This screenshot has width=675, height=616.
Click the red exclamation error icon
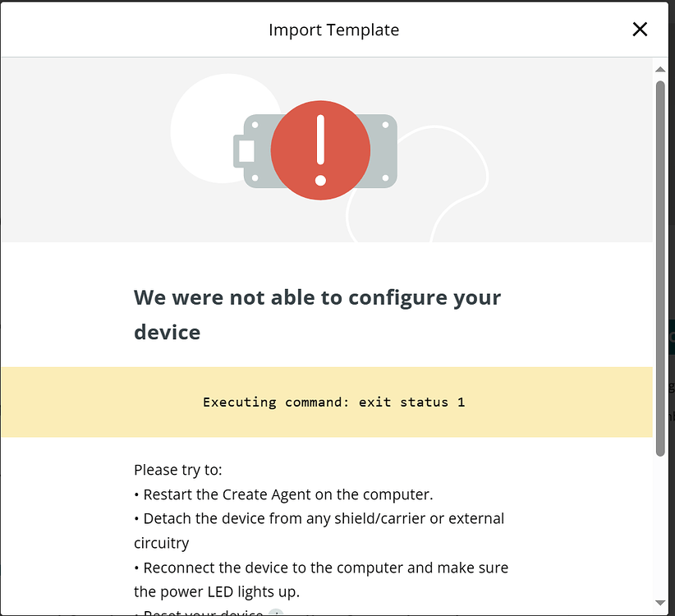pyautogui.click(x=320, y=150)
